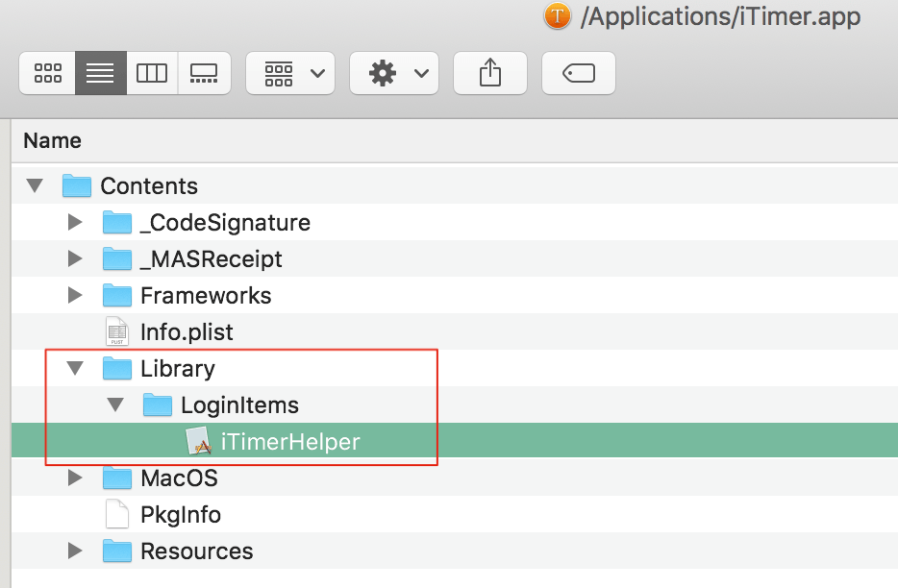Select the PkgInfo file icon

117,514
